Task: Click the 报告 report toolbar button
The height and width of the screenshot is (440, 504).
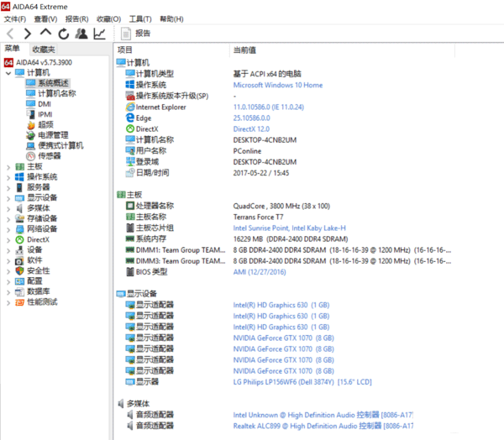Action: (135, 34)
